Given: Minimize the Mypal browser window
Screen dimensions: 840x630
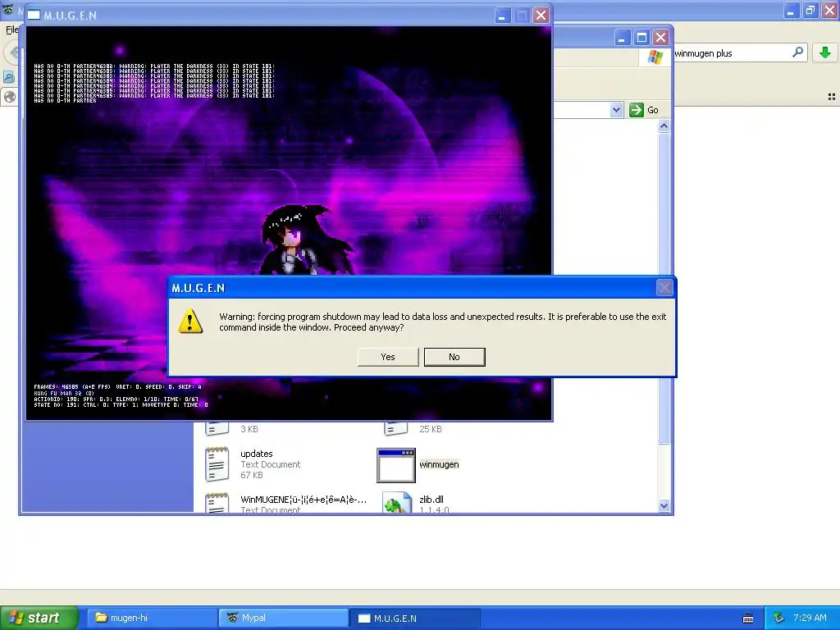Looking at the screenshot, I should pyautogui.click(x=792, y=10).
